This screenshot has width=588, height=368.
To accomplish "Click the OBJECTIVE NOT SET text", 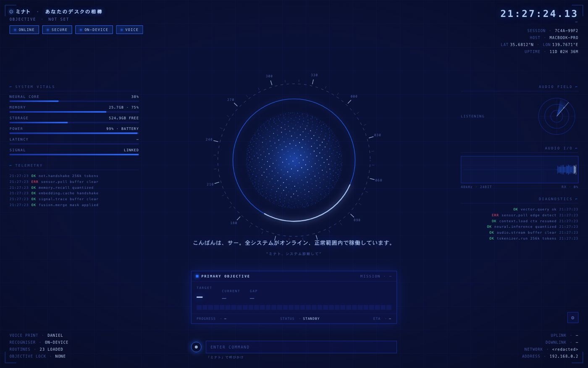I will tap(39, 19).
